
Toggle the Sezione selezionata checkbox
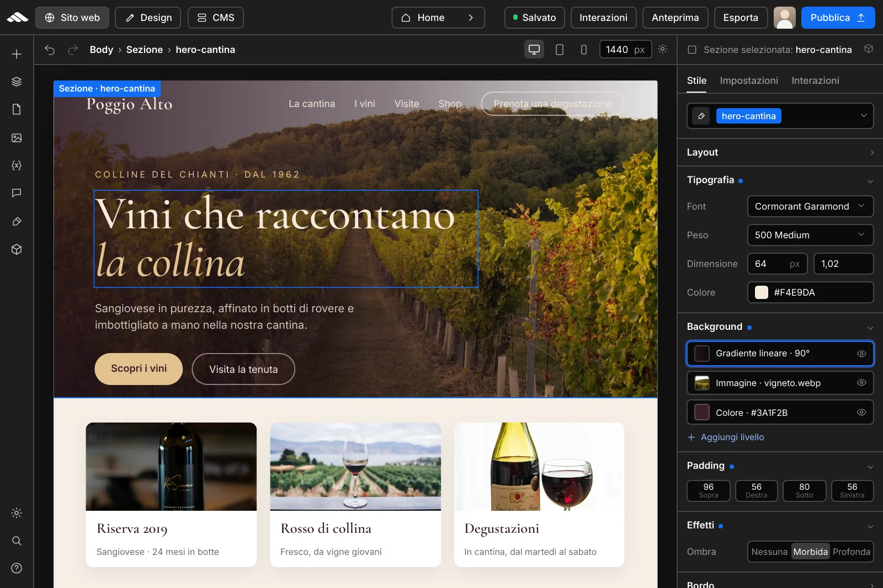[692, 50]
